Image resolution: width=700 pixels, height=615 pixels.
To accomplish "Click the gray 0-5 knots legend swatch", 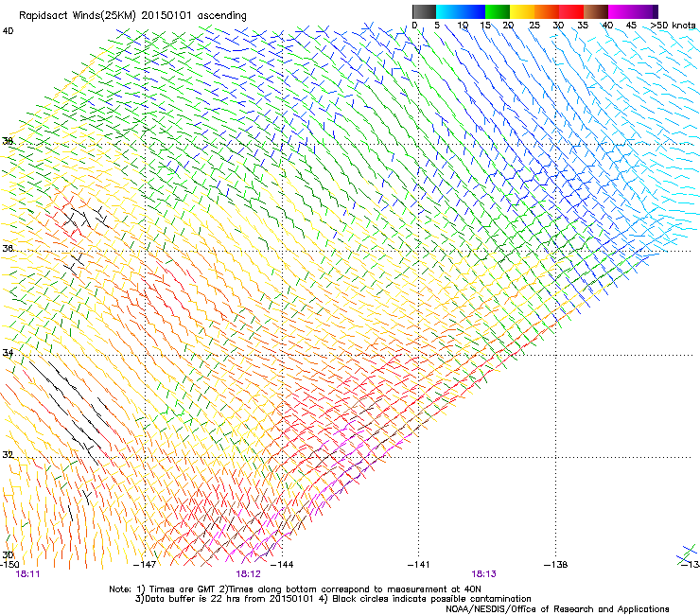I will [x=424, y=11].
